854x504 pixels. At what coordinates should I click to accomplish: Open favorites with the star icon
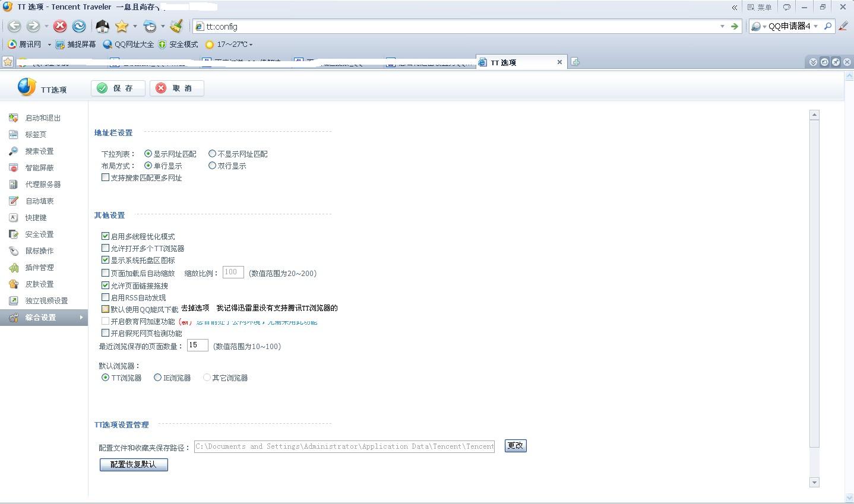click(x=122, y=26)
